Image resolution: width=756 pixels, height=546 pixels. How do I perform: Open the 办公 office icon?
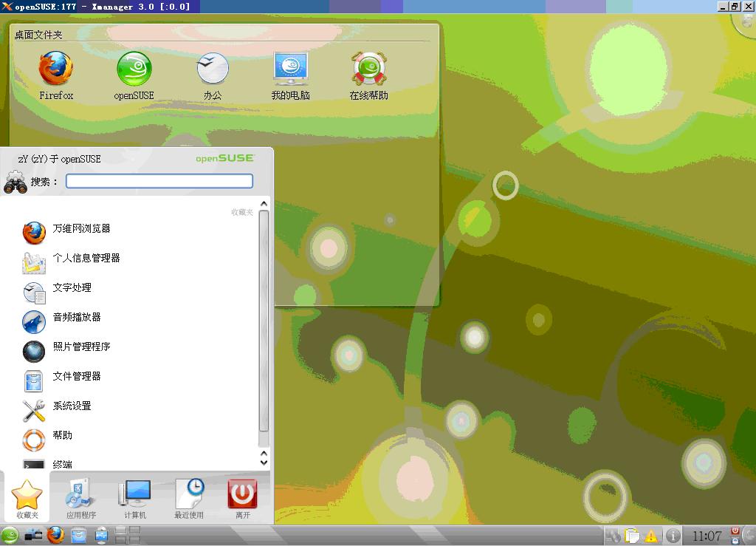(213, 75)
